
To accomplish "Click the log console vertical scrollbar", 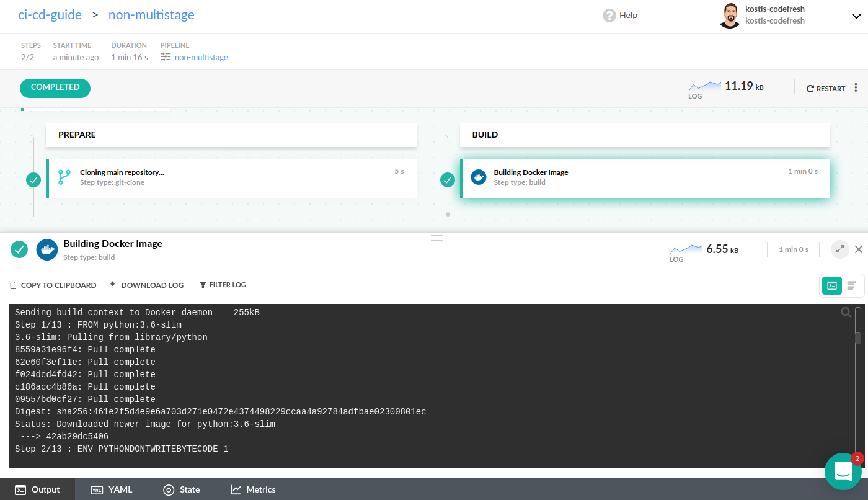I will coord(858,338).
